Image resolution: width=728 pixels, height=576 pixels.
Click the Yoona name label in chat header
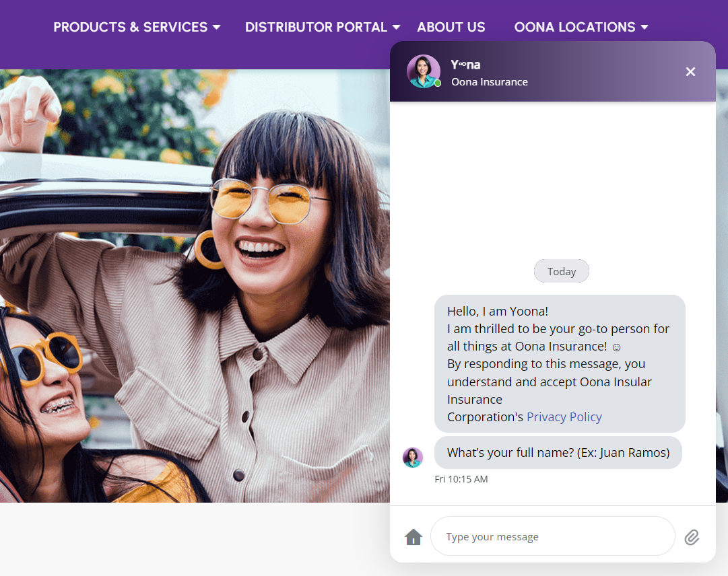[465, 65]
